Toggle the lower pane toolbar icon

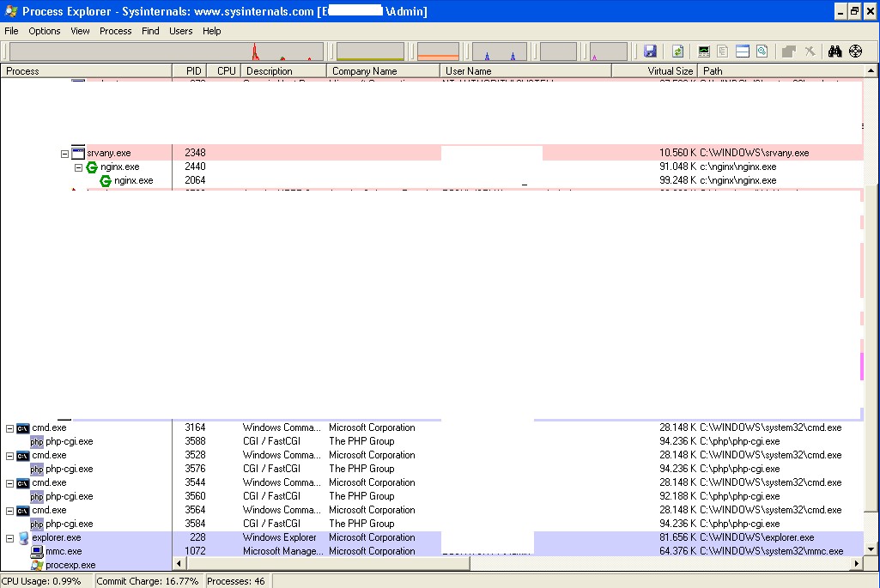(x=743, y=51)
